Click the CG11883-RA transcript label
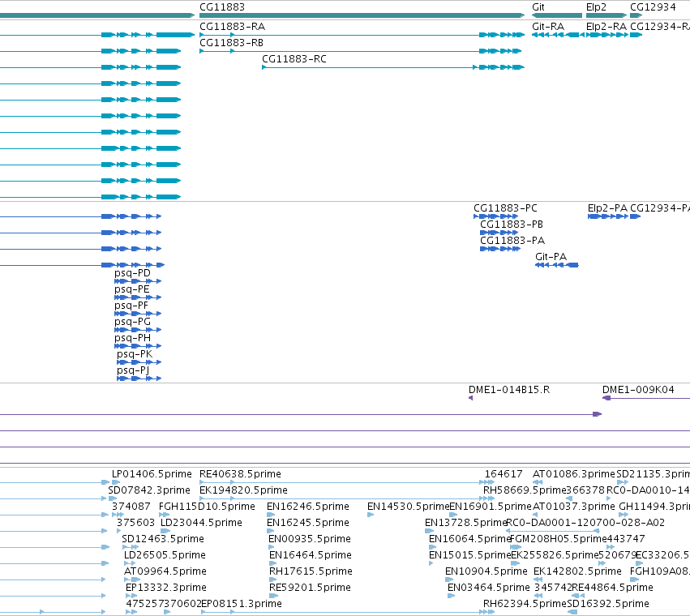The width and height of the screenshot is (690, 616). pyautogui.click(x=233, y=27)
